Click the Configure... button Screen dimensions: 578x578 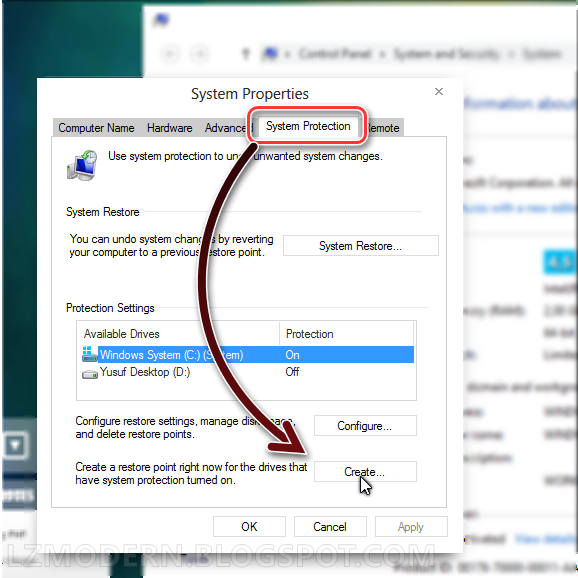tap(365, 426)
